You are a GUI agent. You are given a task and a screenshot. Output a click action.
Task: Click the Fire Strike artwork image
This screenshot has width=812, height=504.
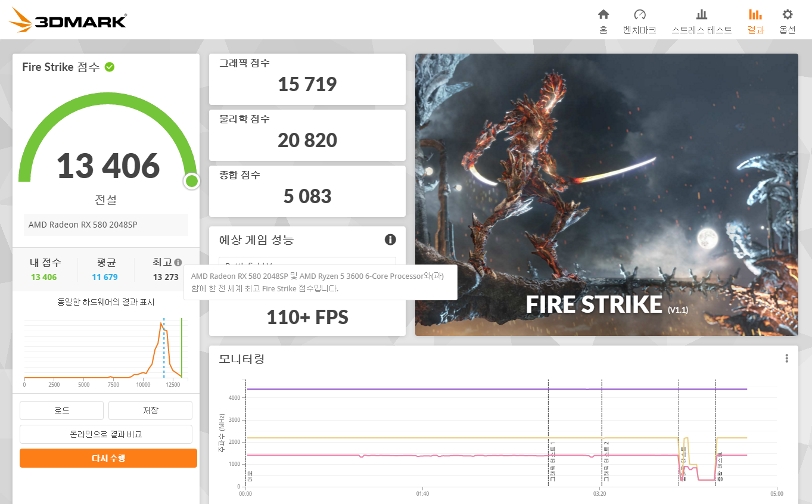(606, 195)
